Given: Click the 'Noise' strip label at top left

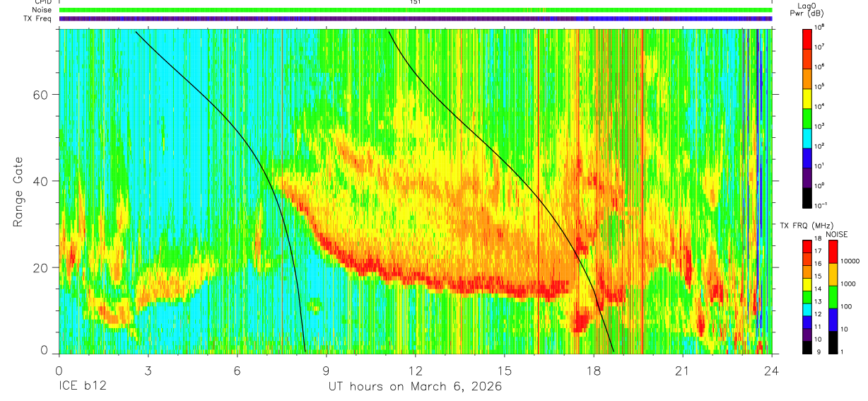Looking at the screenshot, I should pyautogui.click(x=42, y=10).
